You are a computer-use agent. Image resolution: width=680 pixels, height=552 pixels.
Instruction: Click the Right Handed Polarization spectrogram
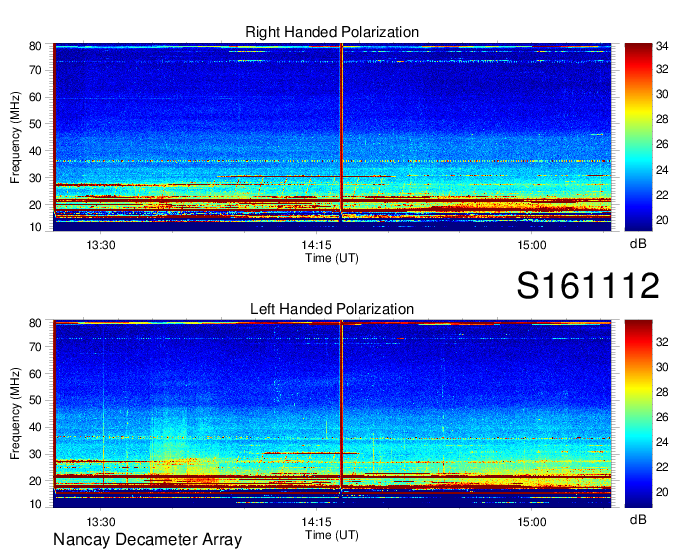coord(332,137)
